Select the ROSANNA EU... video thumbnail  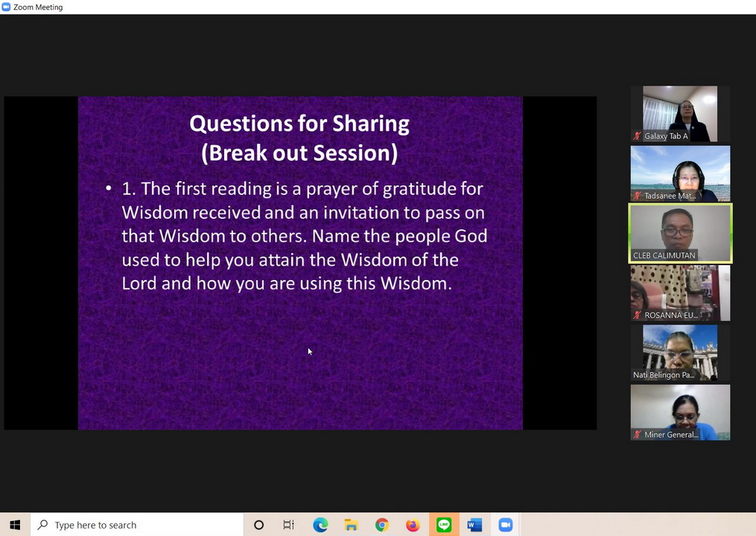(x=680, y=292)
